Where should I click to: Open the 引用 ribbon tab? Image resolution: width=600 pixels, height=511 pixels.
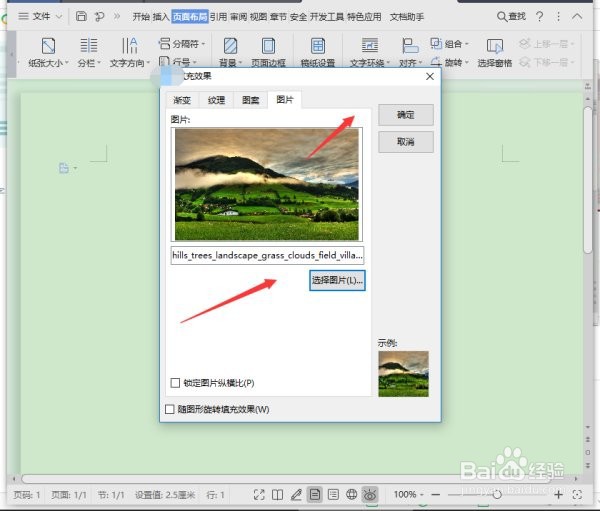218,17
